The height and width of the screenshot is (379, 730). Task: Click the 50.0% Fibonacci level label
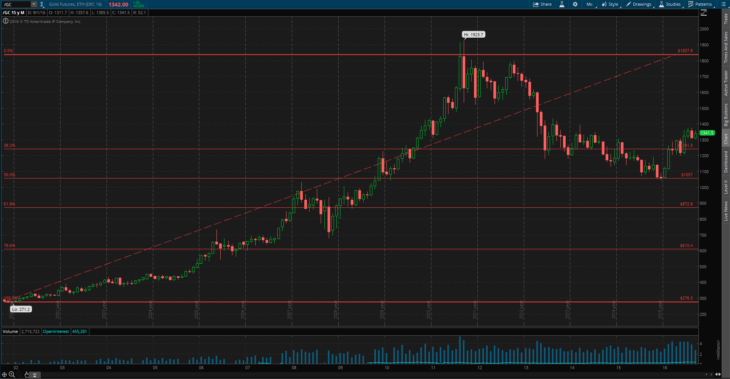(x=9, y=175)
